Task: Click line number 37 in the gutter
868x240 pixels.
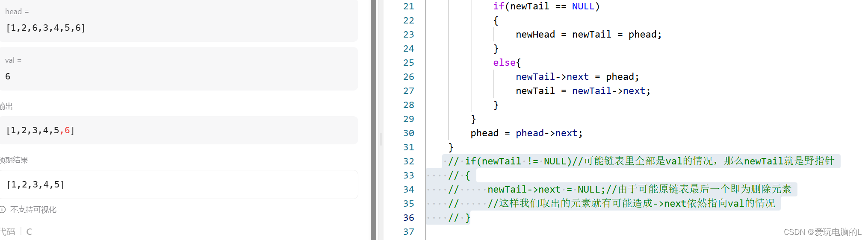Action: [x=409, y=232]
